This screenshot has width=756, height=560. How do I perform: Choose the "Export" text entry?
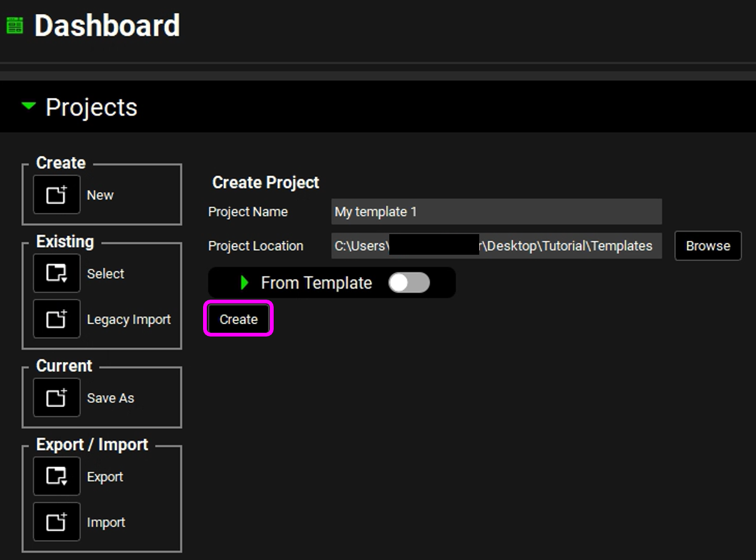(105, 476)
